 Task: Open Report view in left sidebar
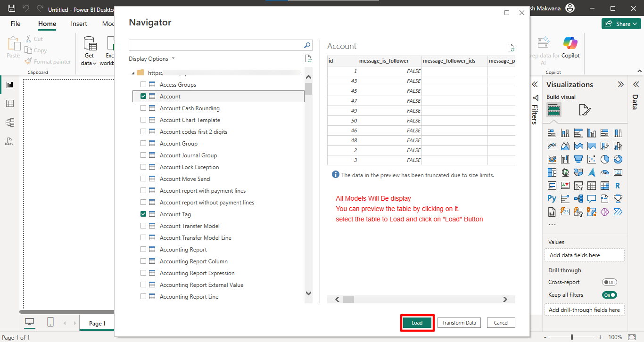coord(9,85)
